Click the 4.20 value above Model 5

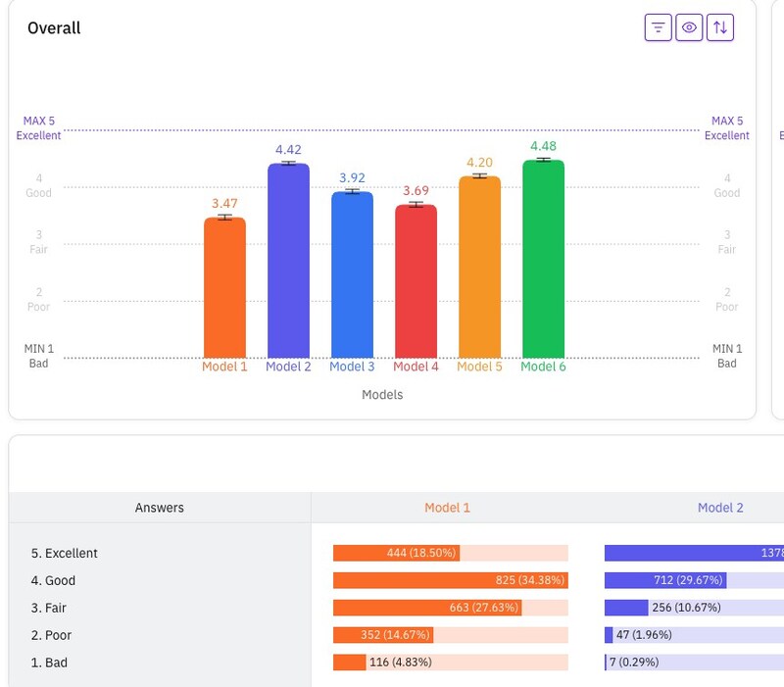click(479, 163)
